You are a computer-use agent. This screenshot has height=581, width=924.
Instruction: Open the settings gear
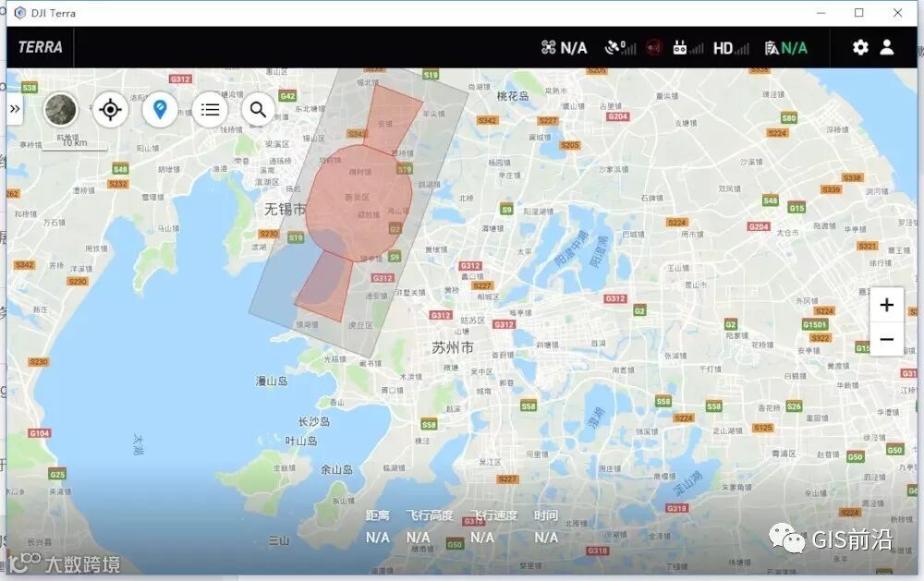click(x=860, y=47)
